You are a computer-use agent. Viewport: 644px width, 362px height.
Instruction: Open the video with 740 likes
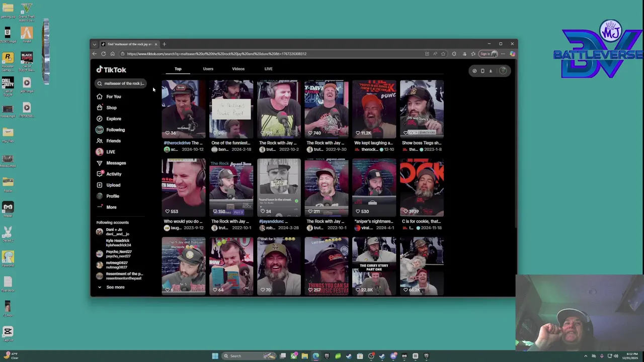click(x=327, y=109)
